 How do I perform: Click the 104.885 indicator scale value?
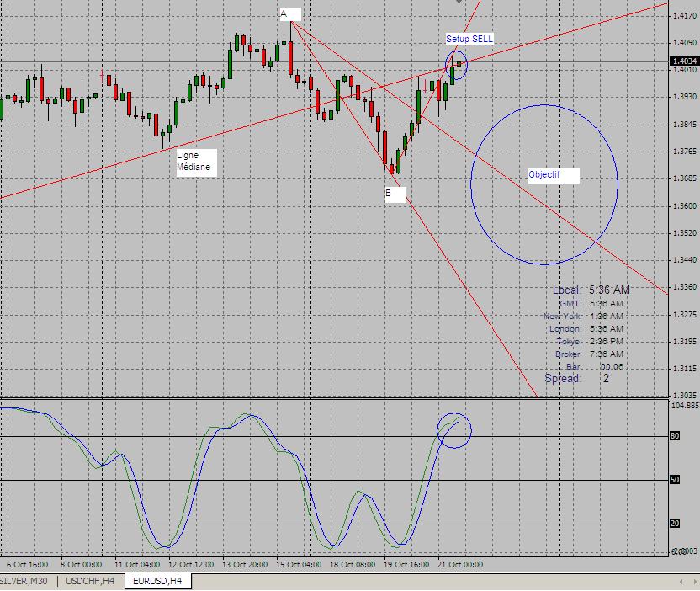click(x=685, y=406)
